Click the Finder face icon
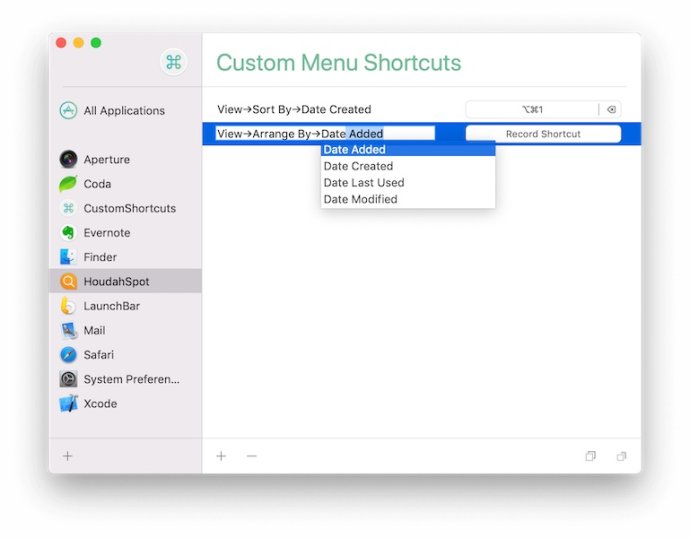The height and width of the screenshot is (538, 690). point(68,257)
